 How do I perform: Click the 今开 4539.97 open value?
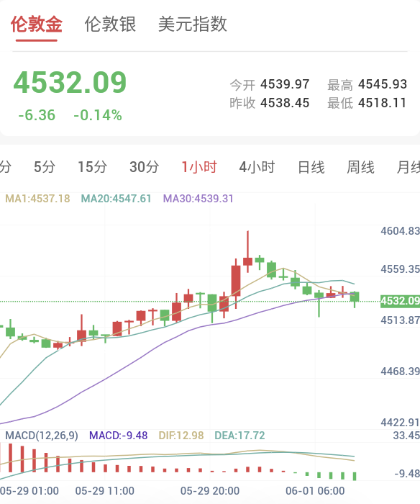pyautogui.click(x=270, y=84)
